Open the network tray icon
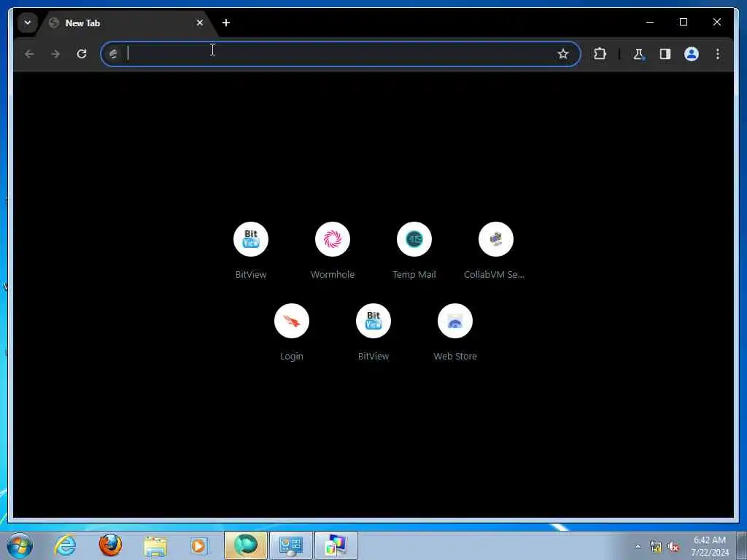Screen dimensions: 747x560 click(656, 547)
